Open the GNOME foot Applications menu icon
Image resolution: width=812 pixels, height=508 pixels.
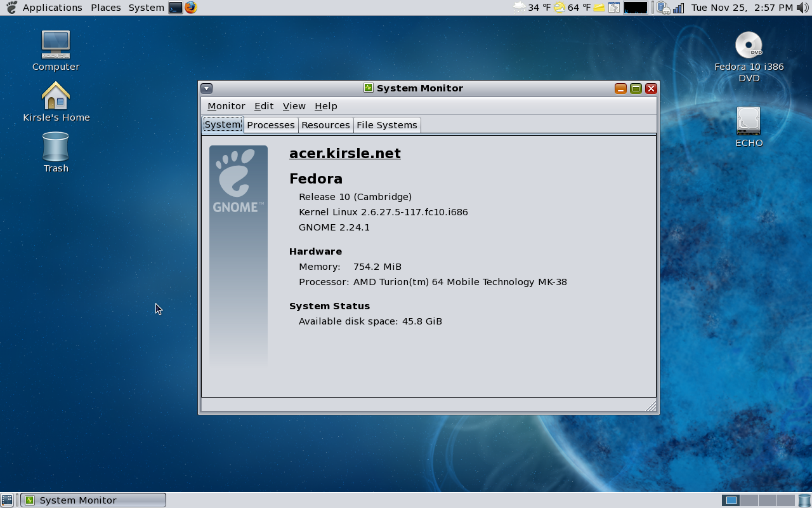click(11, 8)
